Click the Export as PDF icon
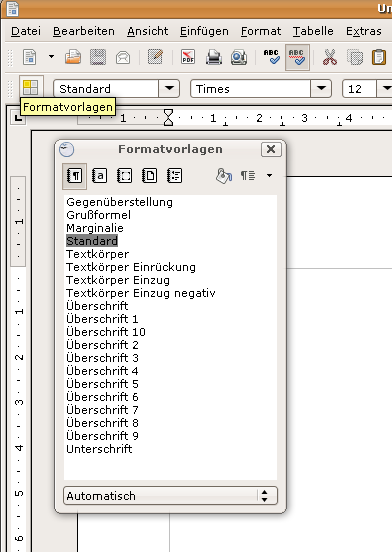Screen dimensions: 392x552 coord(188,57)
